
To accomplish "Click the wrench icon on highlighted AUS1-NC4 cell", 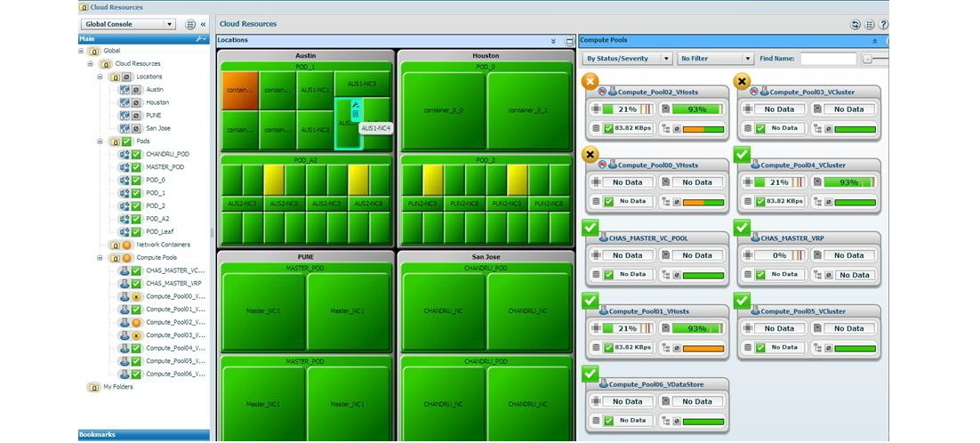I will (356, 104).
